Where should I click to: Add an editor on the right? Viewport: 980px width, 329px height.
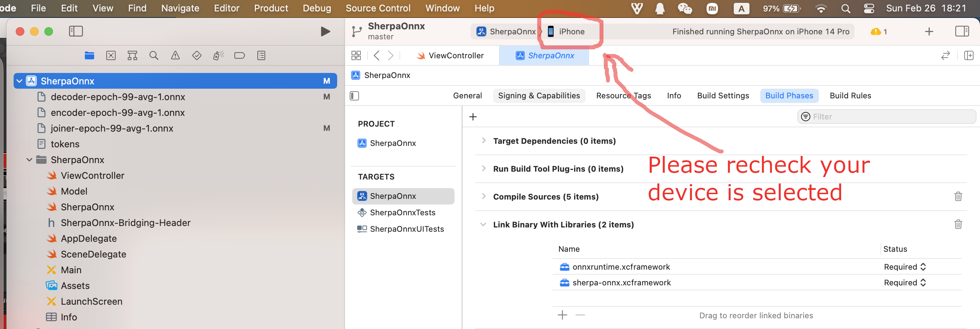click(x=969, y=56)
